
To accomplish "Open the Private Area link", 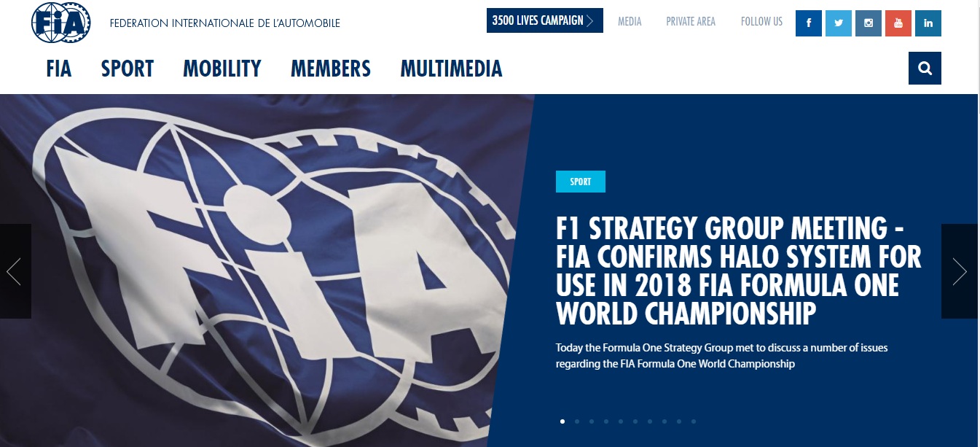I will pos(691,22).
